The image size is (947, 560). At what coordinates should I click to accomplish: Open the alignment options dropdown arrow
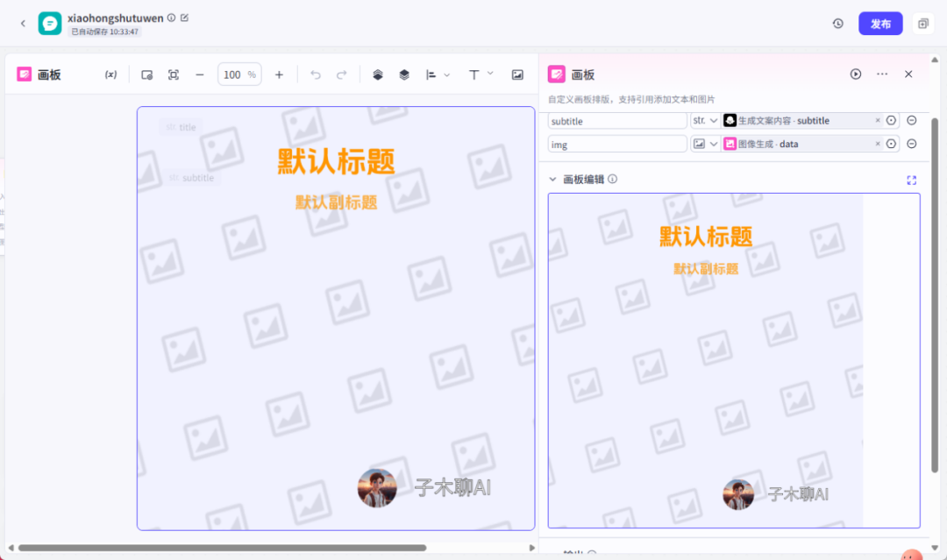pyautogui.click(x=447, y=74)
